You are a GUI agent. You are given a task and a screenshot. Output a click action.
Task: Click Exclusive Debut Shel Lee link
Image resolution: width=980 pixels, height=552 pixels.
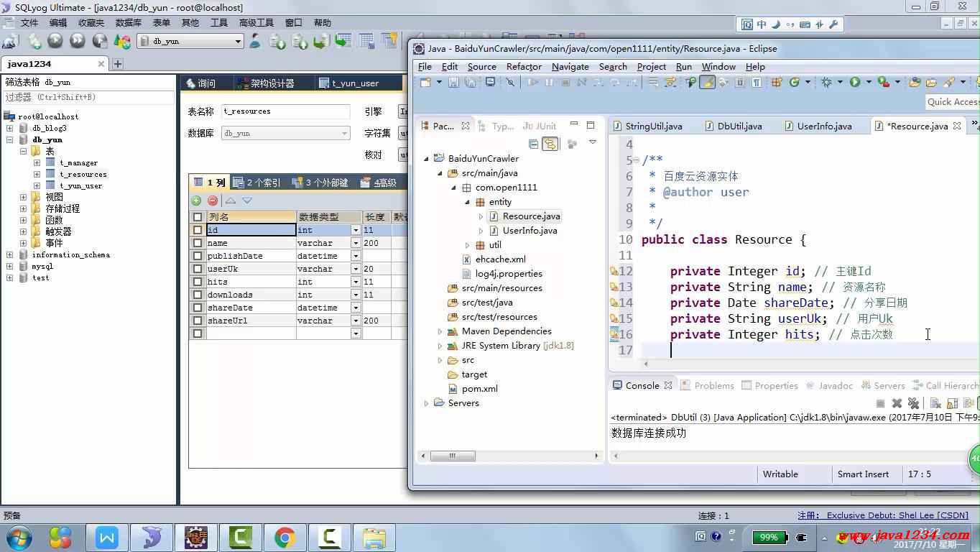coord(898,515)
